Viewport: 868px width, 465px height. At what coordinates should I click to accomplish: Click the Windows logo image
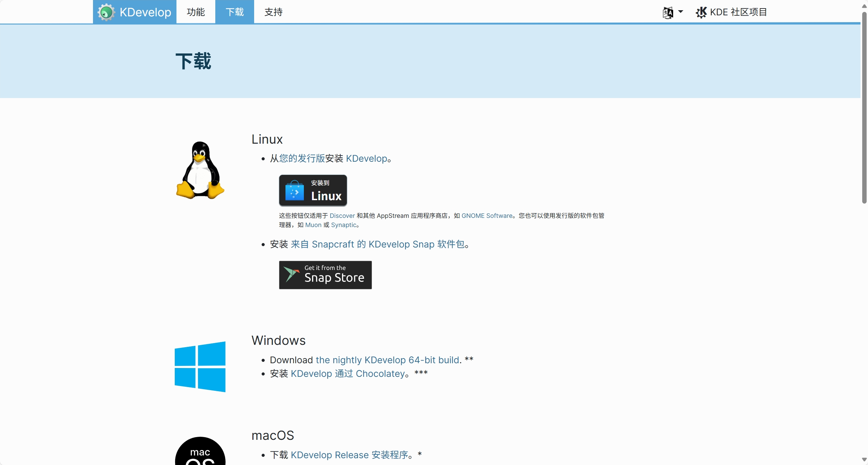point(200,367)
